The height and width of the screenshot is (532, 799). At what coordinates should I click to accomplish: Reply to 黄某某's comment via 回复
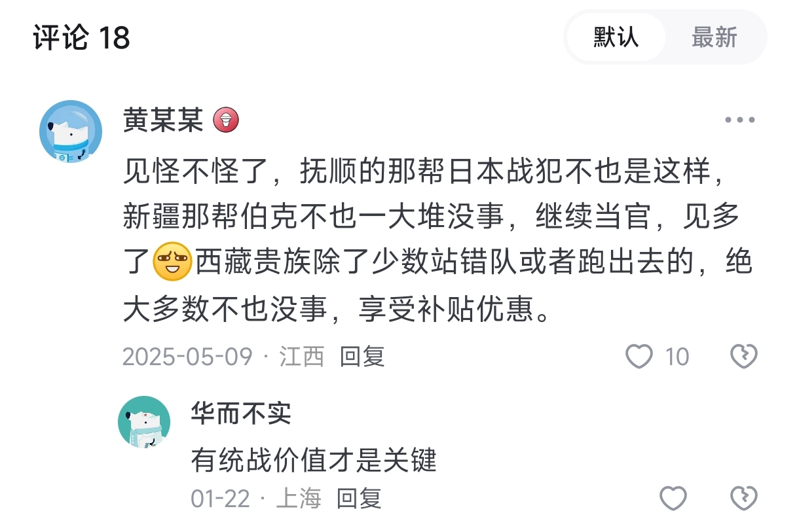coord(362,357)
